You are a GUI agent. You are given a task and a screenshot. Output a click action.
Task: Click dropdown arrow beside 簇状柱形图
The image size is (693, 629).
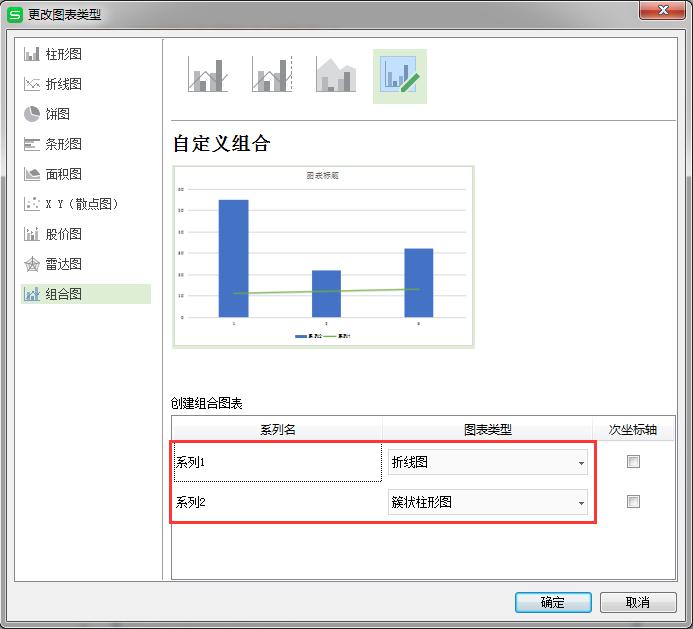click(x=581, y=503)
